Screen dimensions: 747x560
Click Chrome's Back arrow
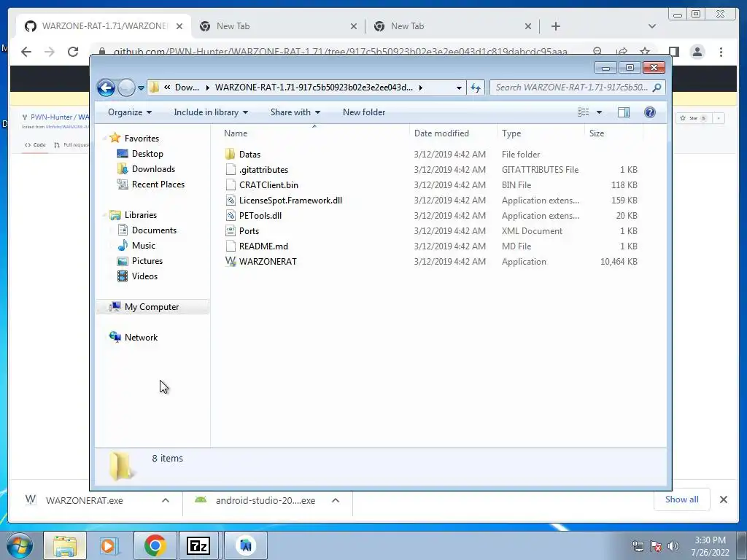(x=26, y=52)
